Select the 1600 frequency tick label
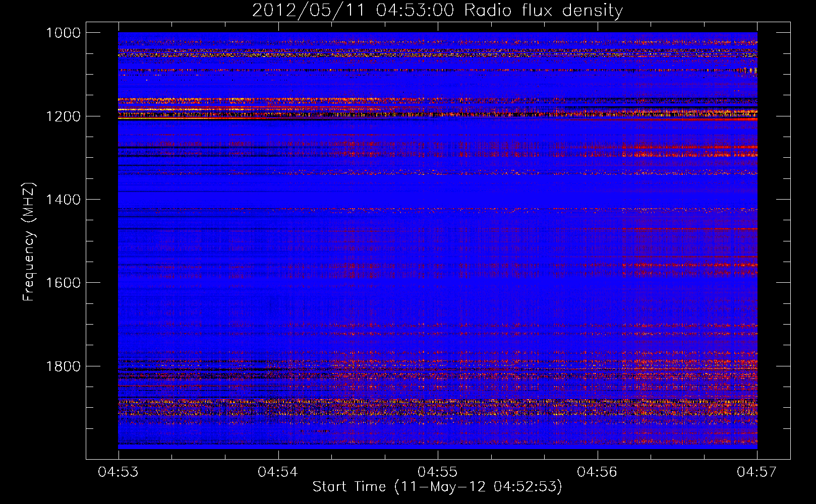 pyautogui.click(x=63, y=283)
